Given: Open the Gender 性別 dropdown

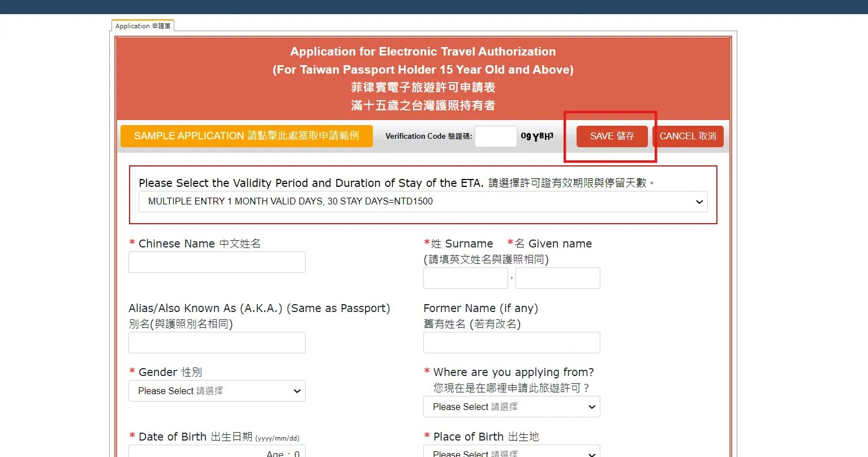Looking at the screenshot, I should [217, 391].
